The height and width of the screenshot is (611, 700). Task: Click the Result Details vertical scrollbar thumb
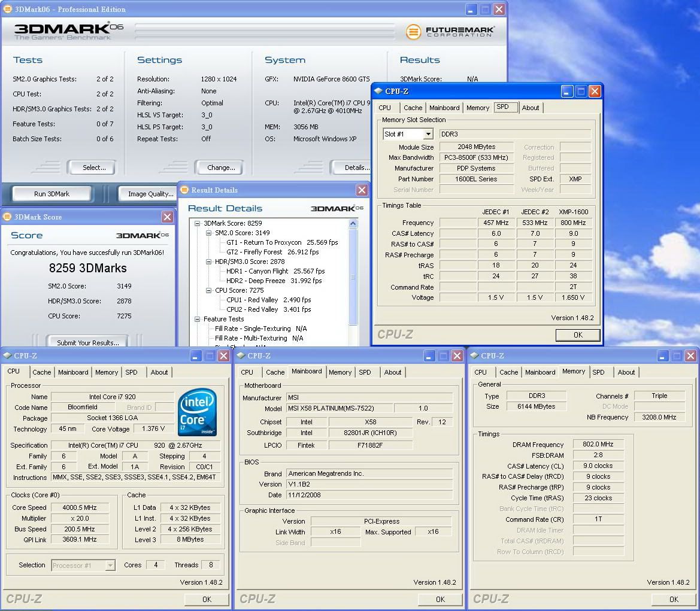[x=353, y=276]
